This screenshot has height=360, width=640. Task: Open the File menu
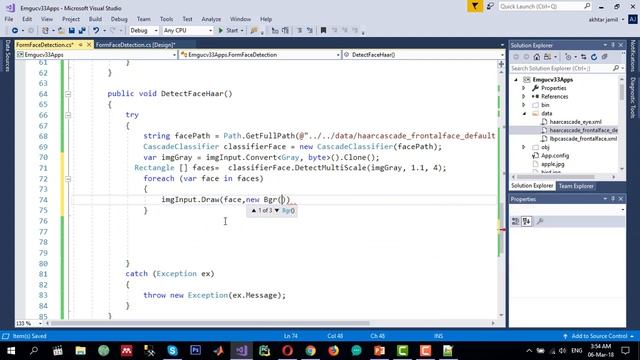[x=9, y=19]
